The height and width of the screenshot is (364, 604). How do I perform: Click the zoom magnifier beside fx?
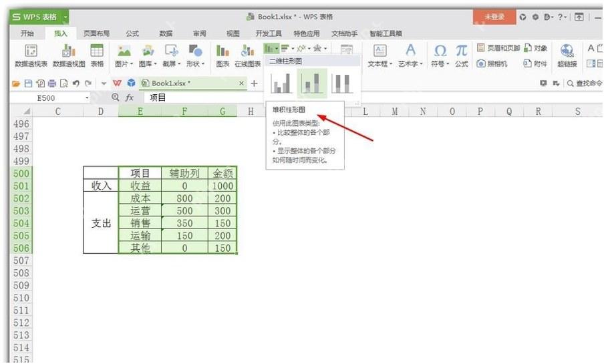(115, 98)
